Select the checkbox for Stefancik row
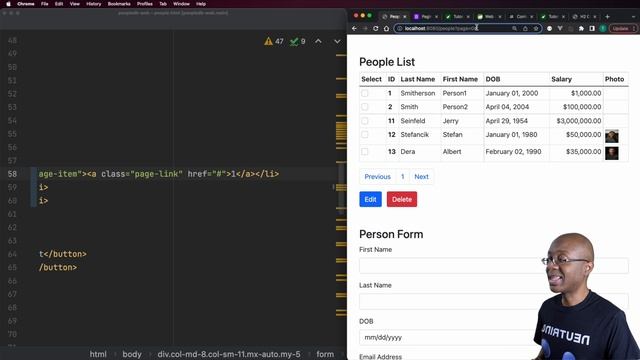 click(364, 135)
